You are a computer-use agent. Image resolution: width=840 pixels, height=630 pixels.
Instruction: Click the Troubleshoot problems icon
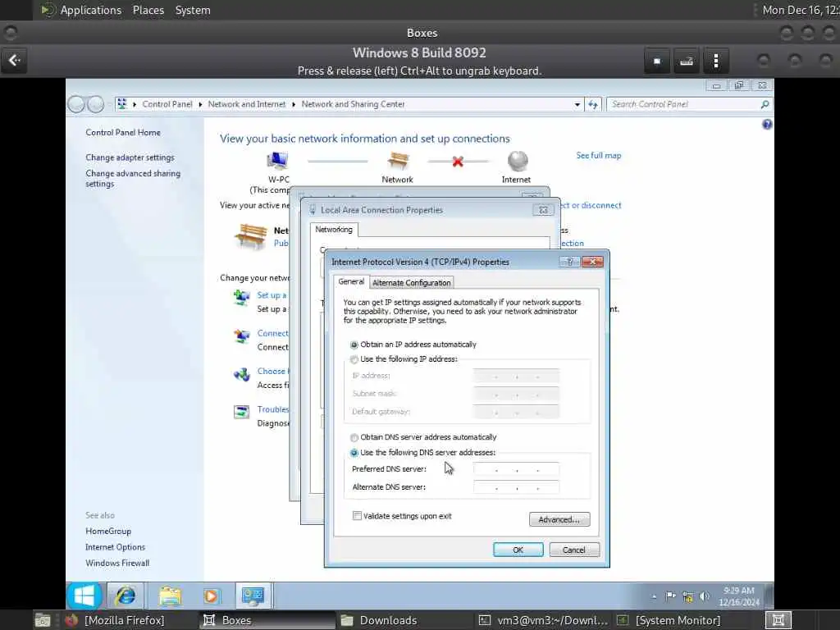click(242, 412)
